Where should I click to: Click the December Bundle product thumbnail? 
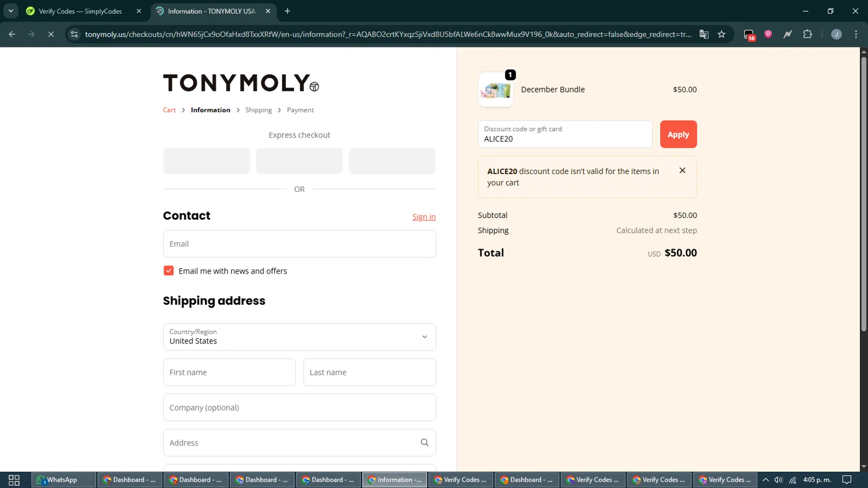496,90
